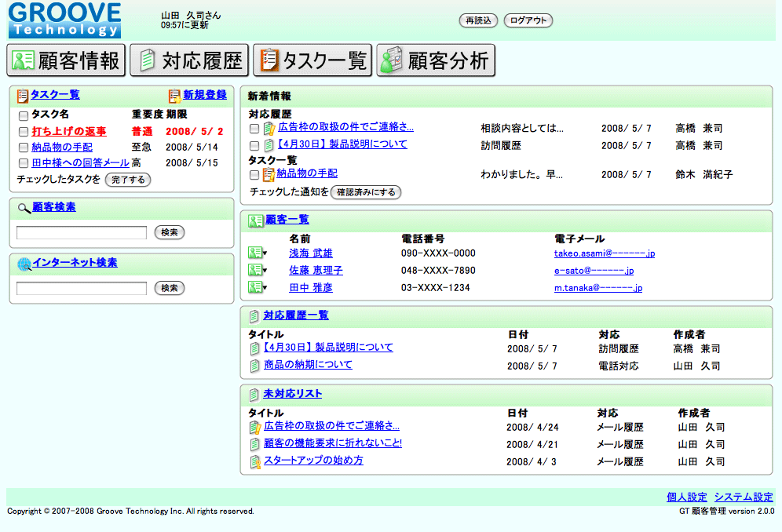Open the システム設定 link
782x532 pixels.
(x=744, y=497)
